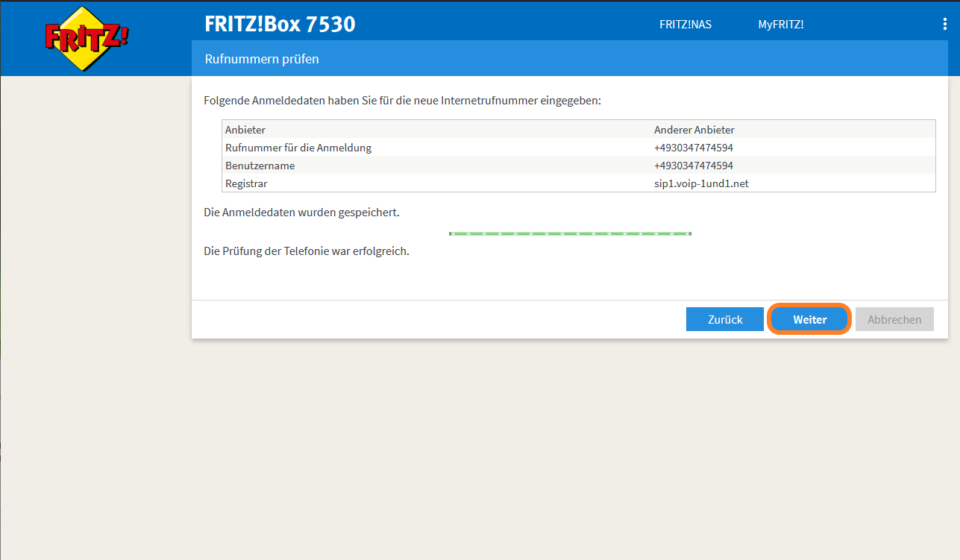Image resolution: width=960 pixels, height=560 pixels.
Task: Click the Abbrechen button
Action: 894,319
